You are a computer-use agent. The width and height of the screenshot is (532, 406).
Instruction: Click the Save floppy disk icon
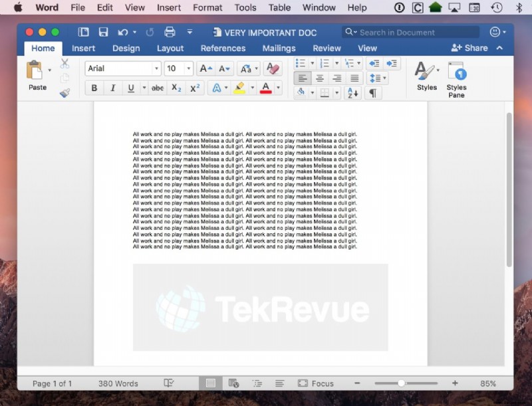(103, 32)
